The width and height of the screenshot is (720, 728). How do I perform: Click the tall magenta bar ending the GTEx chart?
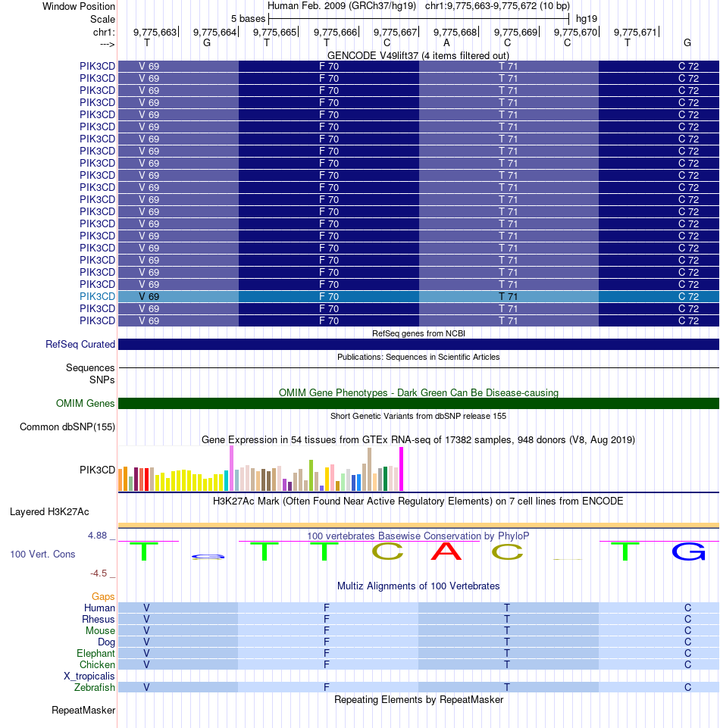click(x=402, y=469)
